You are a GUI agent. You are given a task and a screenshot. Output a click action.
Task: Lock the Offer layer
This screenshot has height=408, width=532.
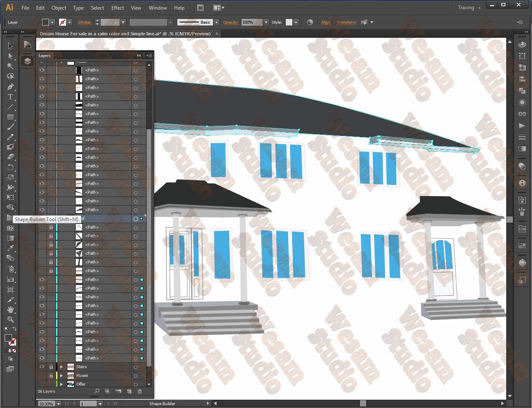[51, 384]
